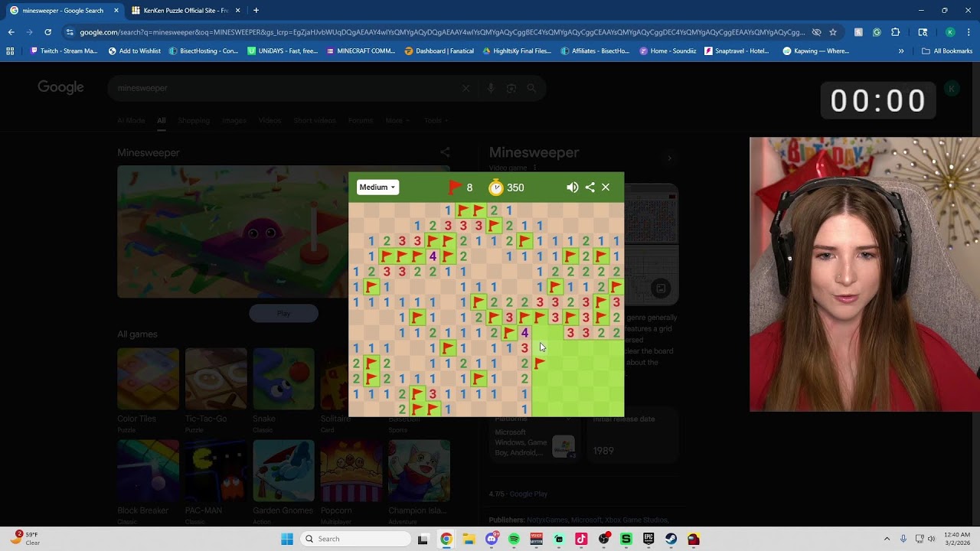Open OBS Studio from the taskbar
980x551 pixels.
pos(604,539)
